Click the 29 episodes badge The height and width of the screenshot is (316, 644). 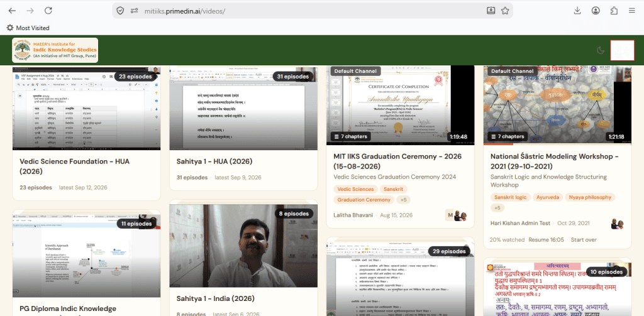(449, 251)
